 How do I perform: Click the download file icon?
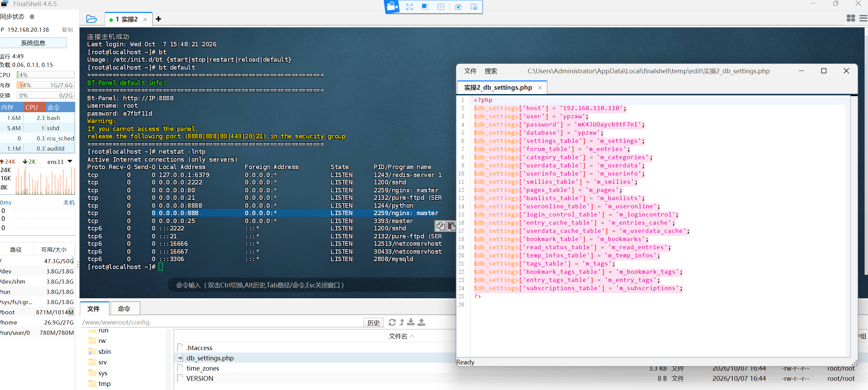pos(411,322)
